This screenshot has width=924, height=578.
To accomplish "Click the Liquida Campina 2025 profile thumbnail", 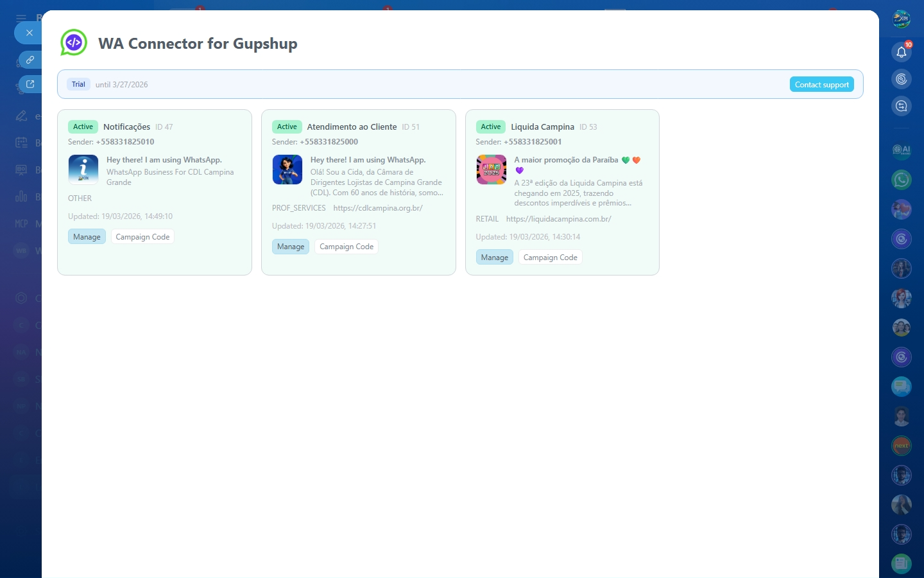I will coord(491,170).
